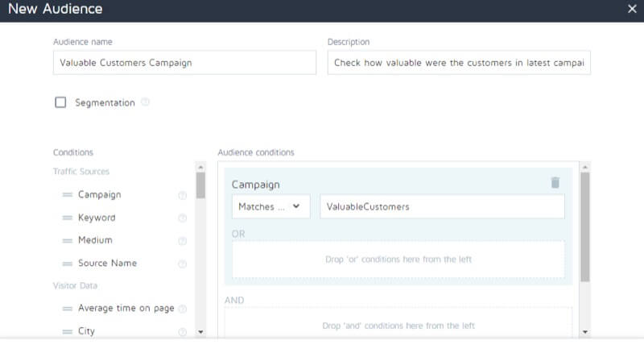This screenshot has height=349, width=644.
Task: Select Source Name condition item
Action: pos(107,264)
